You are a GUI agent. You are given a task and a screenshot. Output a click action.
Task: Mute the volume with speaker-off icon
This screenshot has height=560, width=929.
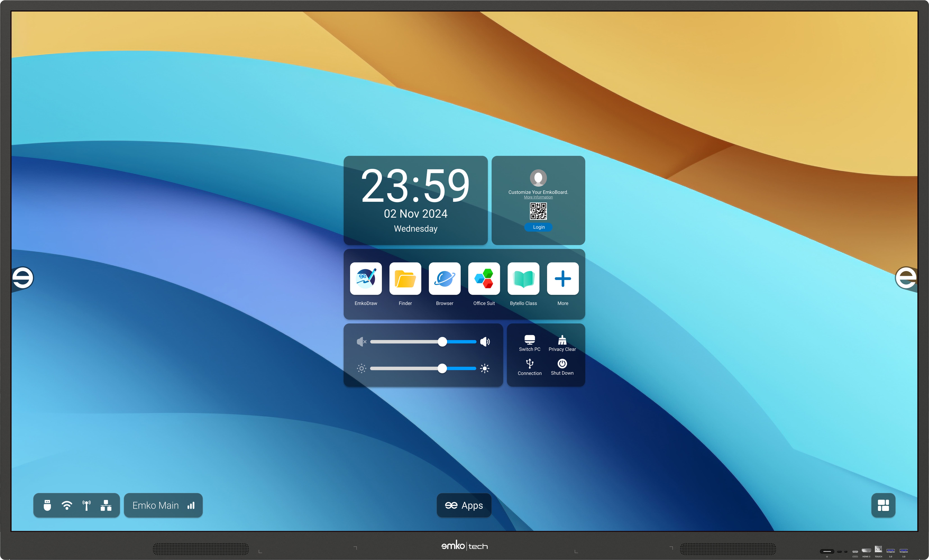(362, 342)
